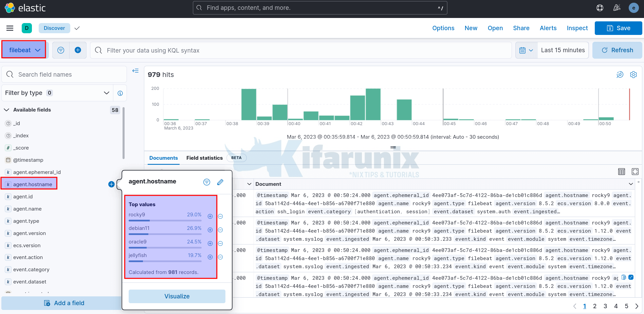Image resolution: width=644 pixels, height=314 pixels.
Task: Switch to the Field statistics tab
Action: pyautogui.click(x=204, y=158)
